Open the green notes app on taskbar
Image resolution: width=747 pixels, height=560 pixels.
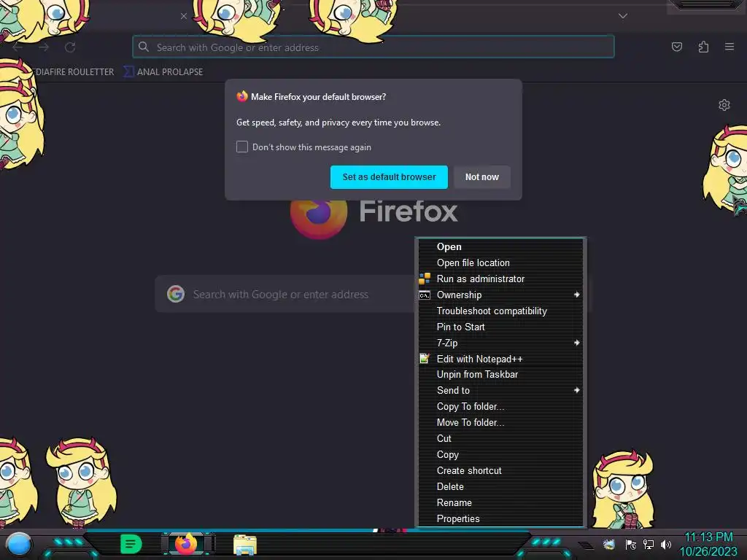131,544
